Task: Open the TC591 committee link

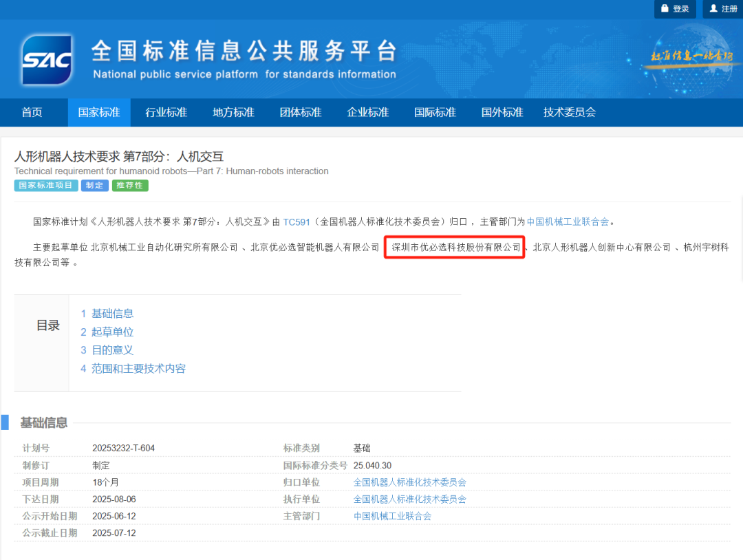Action: point(296,222)
